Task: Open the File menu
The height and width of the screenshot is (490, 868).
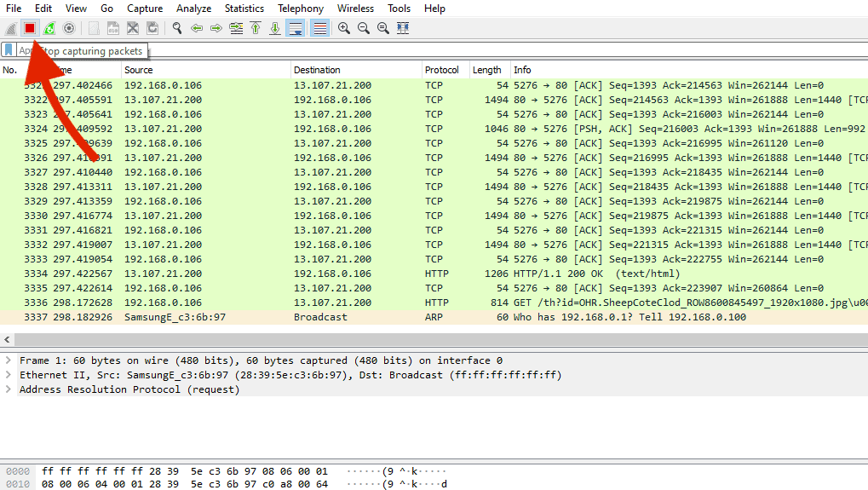Action: tap(14, 9)
